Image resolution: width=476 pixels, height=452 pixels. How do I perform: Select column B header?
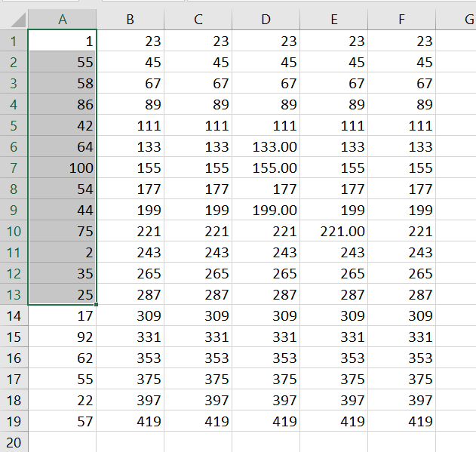tap(131, 20)
